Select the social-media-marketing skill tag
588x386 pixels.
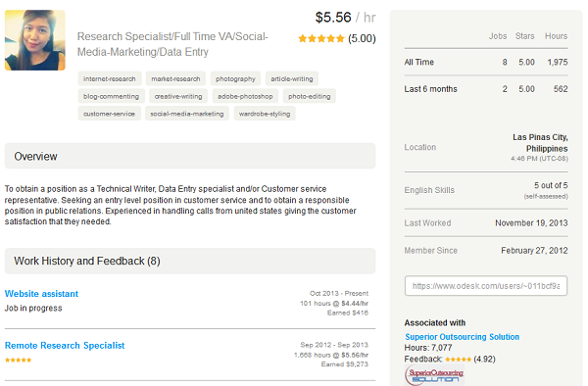(187, 114)
